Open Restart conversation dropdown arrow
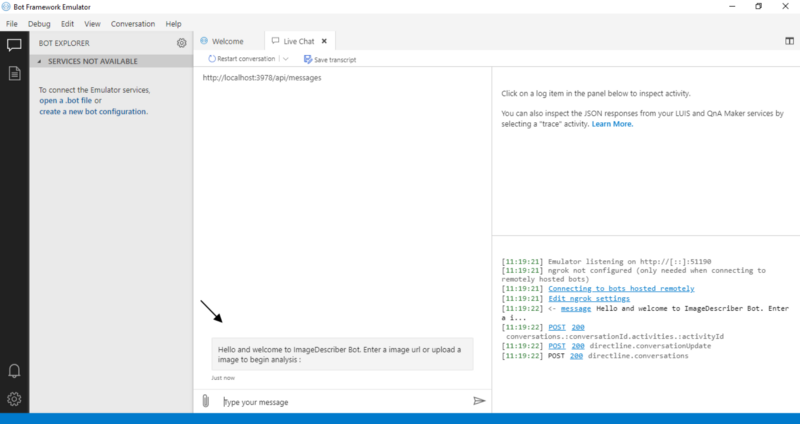800x424 pixels. coord(286,59)
